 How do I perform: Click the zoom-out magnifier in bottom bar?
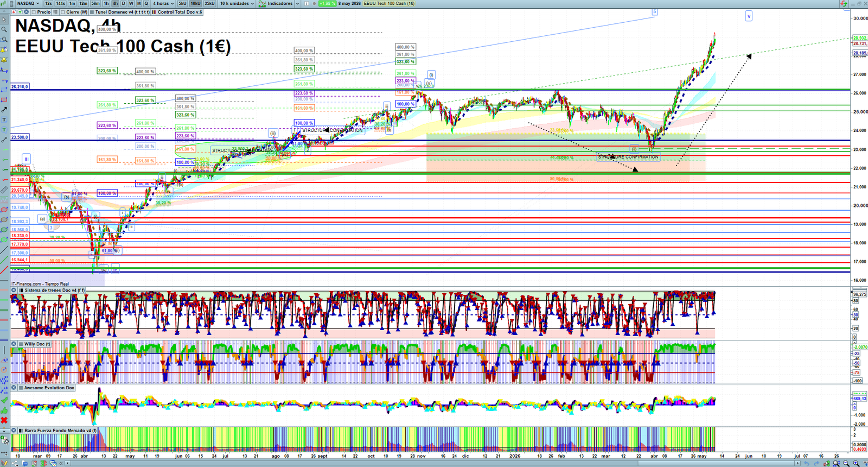846,463
